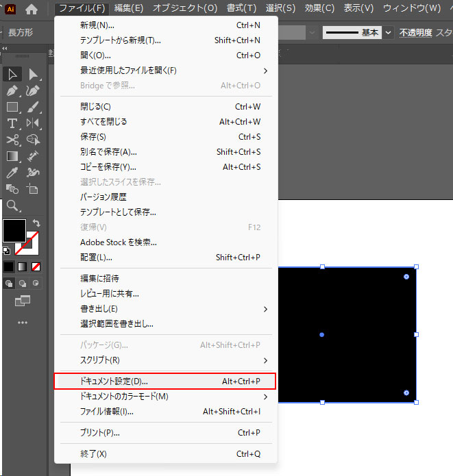Select the Artboard tool

point(33,189)
